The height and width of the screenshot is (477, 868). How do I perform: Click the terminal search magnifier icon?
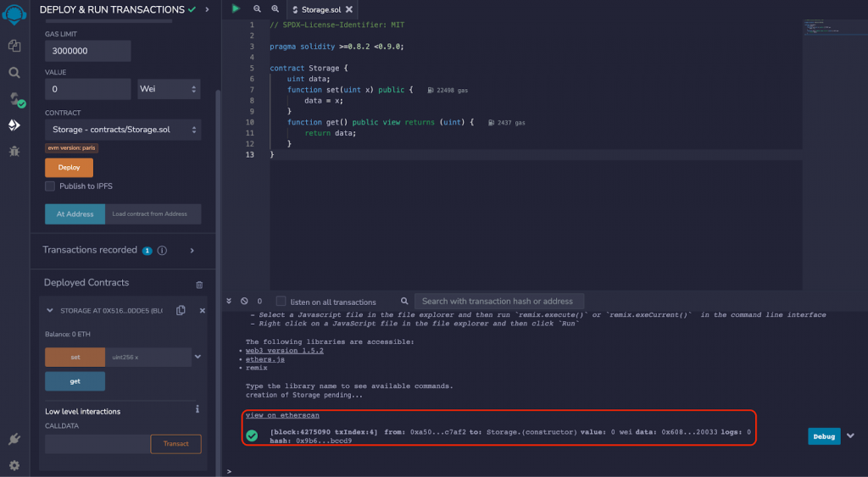(404, 301)
